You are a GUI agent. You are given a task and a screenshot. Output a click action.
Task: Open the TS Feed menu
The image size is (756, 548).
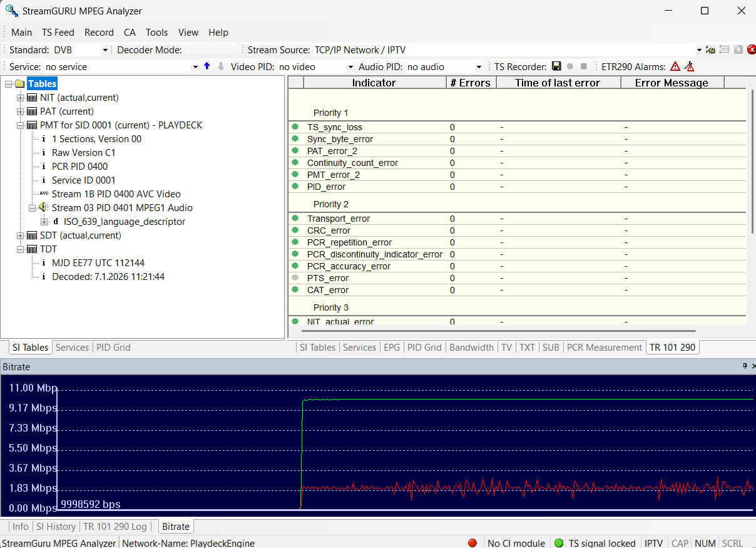(x=58, y=33)
